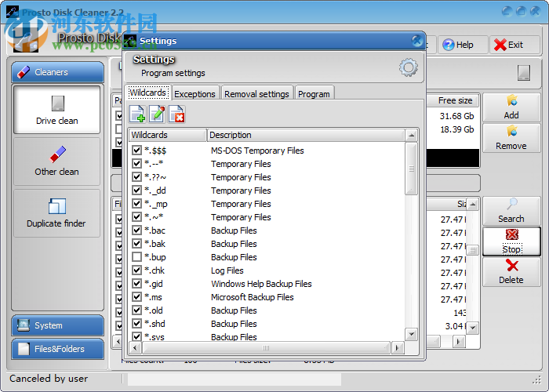Screen dimensions: 549x392
Task: Select the 31.68 Gb free size entry
Action: 456,116
